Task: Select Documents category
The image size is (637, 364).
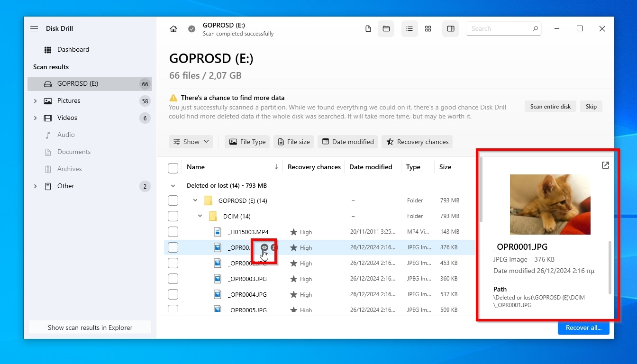Action: [90, 152]
